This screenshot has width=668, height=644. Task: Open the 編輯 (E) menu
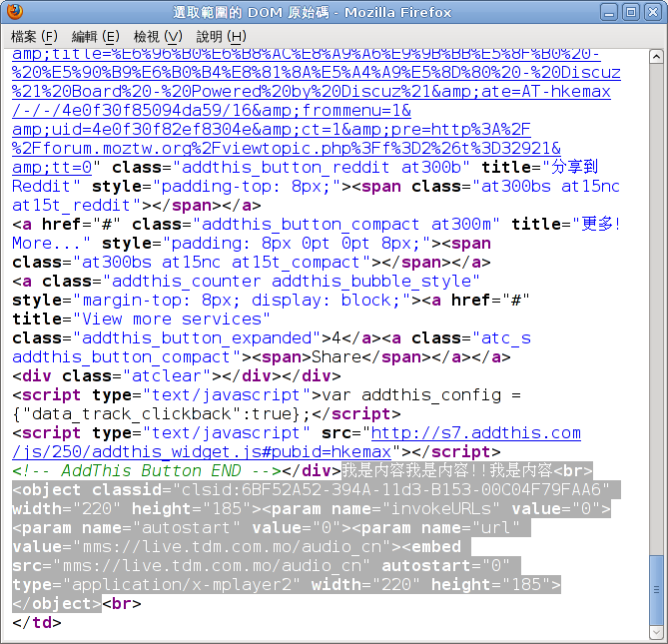tap(96, 36)
